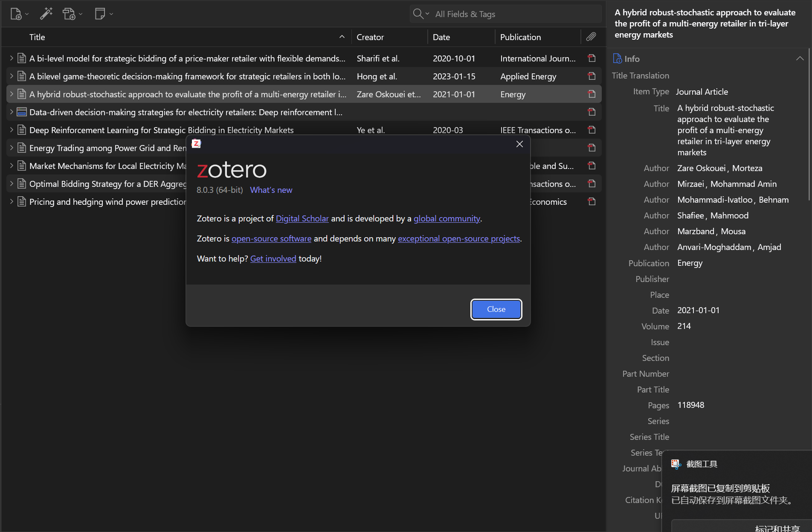Open the New Note toolbar button
This screenshot has width=812, height=532.
[x=104, y=14]
